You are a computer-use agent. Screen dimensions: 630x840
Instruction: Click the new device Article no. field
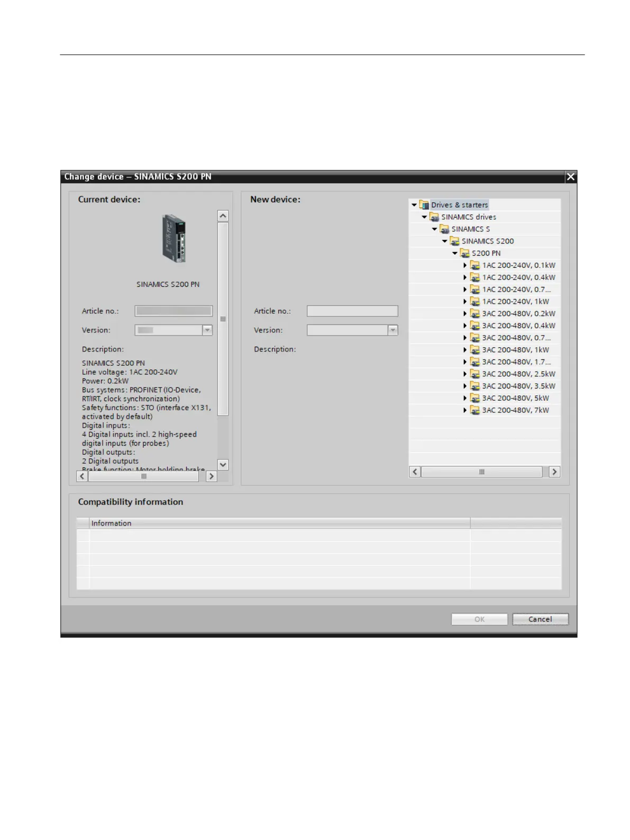point(352,311)
